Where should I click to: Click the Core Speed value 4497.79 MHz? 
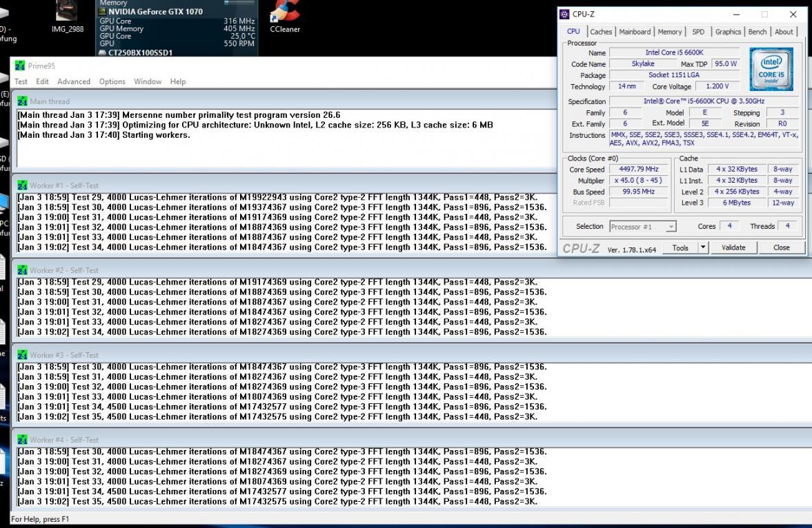[x=639, y=170]
